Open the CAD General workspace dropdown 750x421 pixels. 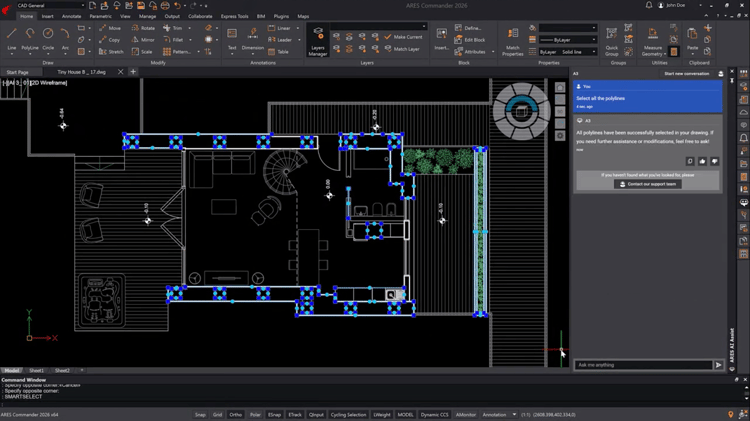[51, 5]
